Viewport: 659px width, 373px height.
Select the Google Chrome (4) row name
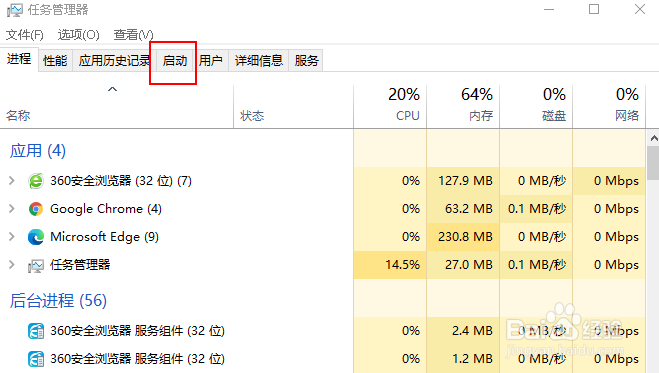tap(106, 209)
